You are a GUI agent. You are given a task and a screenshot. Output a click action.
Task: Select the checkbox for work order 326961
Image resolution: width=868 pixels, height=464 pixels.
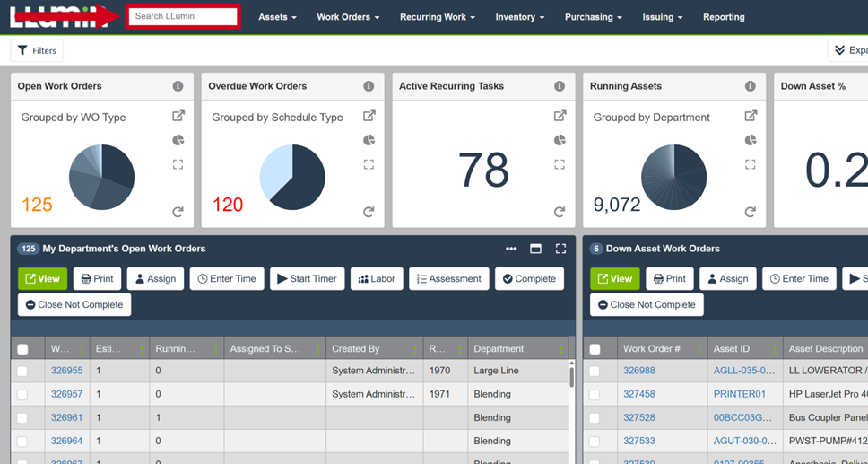pos(22,417)
